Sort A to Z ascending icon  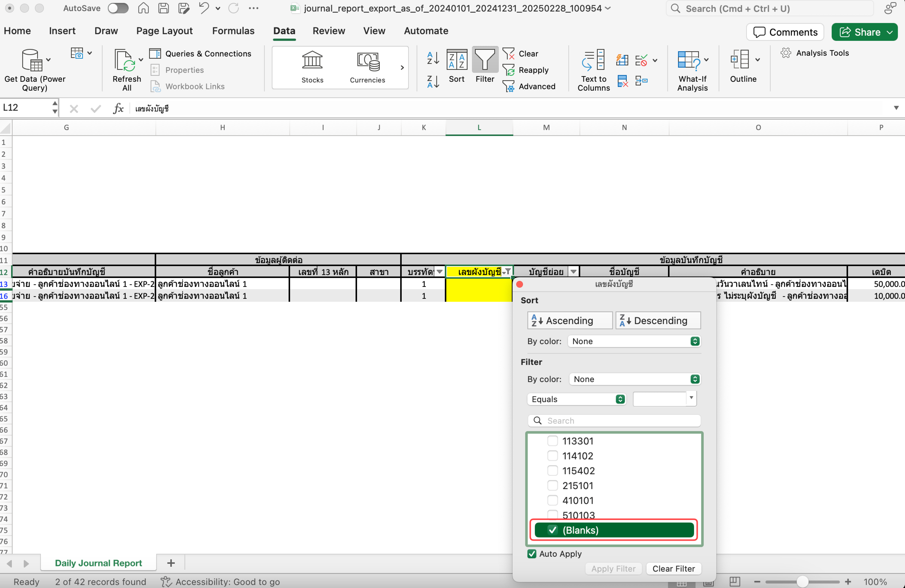pyautogui.click(x=433, y=58)
